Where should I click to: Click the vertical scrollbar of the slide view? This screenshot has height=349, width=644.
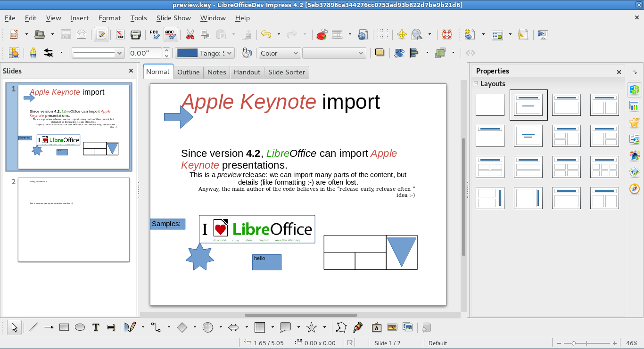tap(463, 197)
